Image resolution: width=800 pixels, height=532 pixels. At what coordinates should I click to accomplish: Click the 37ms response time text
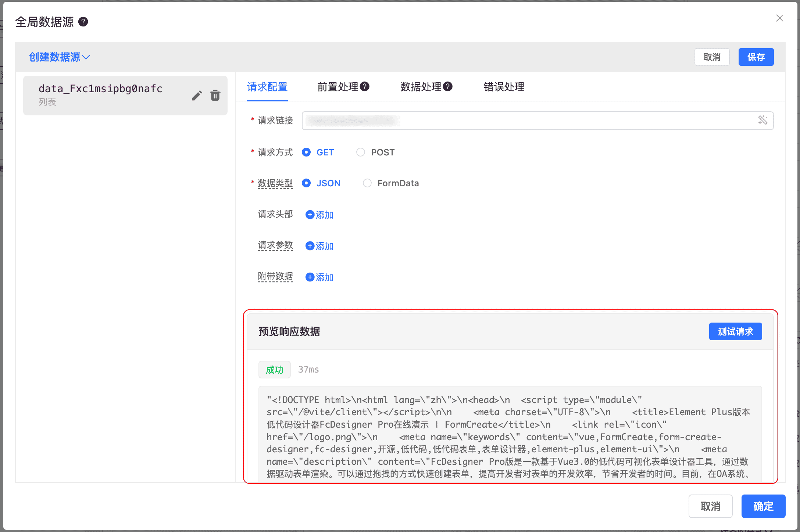(x=308, y=370)
